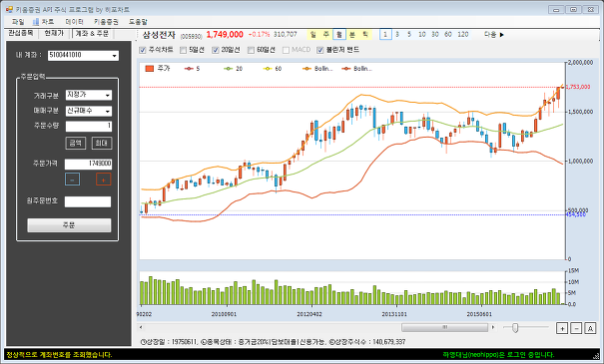Select the 분 (minute) period toggle
Image resolution: width=604 pixels, height=364 pixels.
coord(352,35)
